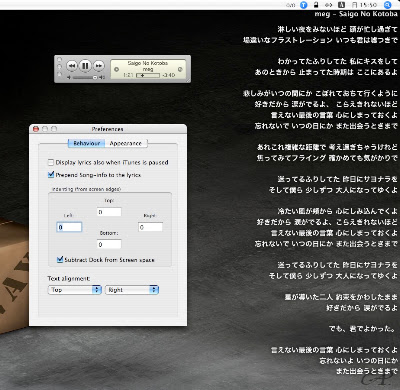Click the Preferences window title bar text
400x390 pixels.
[107, 129]
